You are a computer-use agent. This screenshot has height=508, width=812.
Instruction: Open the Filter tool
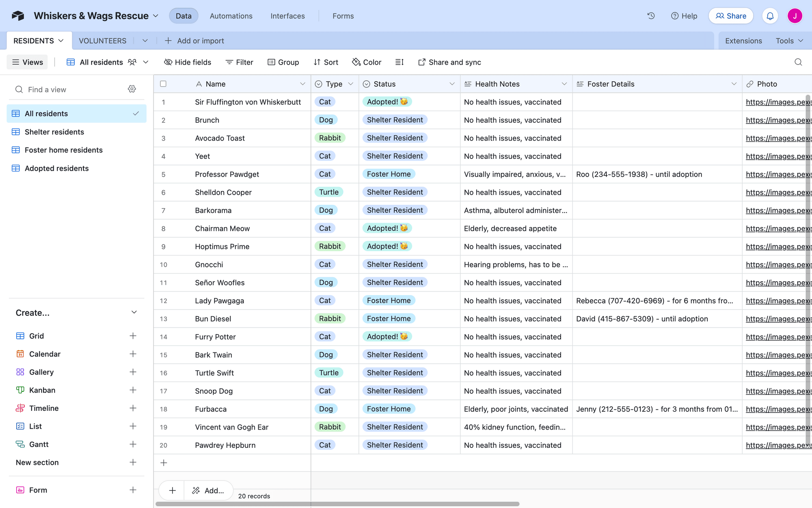click(x=239, y=62)
